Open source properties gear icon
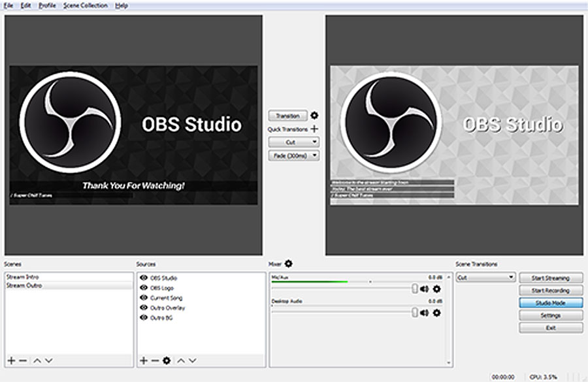 tap(167, 360)
